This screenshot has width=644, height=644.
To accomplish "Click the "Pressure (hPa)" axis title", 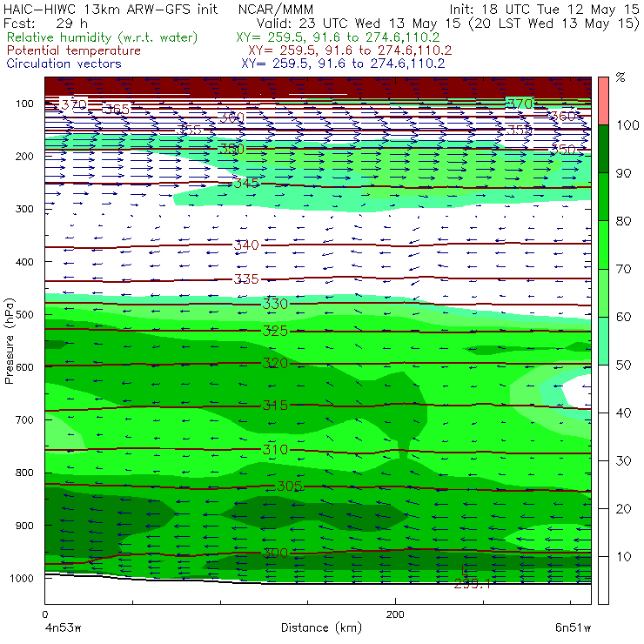I will [9, 341].
